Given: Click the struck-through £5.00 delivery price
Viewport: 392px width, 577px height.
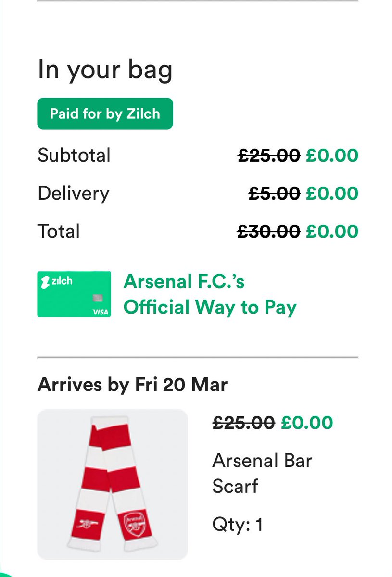Looking at the screenshot, I should 274,193.
